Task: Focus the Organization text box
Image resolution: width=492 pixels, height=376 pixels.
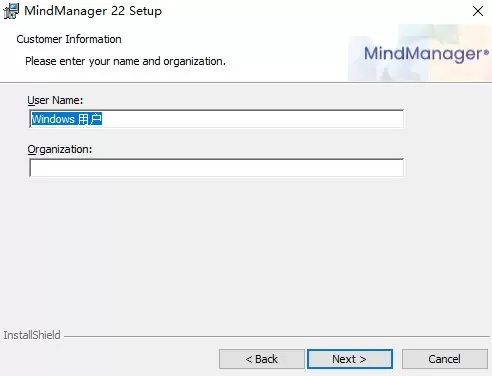Action: coord(217,168)
